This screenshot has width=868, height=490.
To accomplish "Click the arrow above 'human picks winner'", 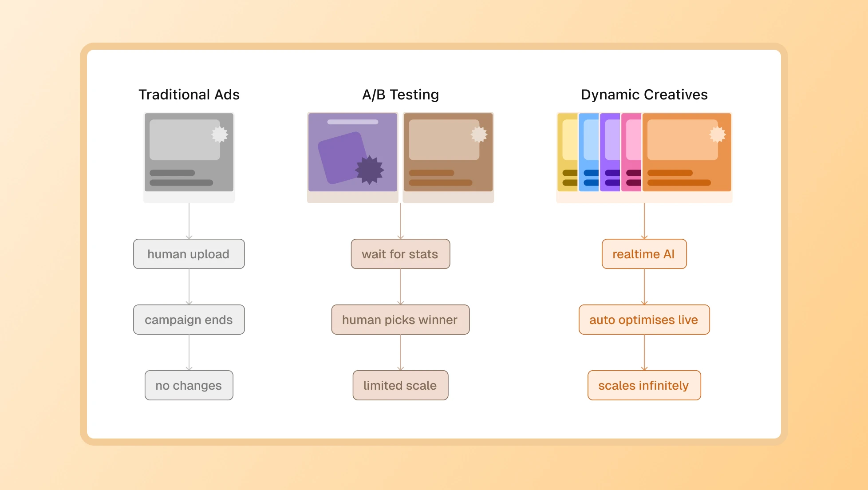I will [x=400, y=286].
